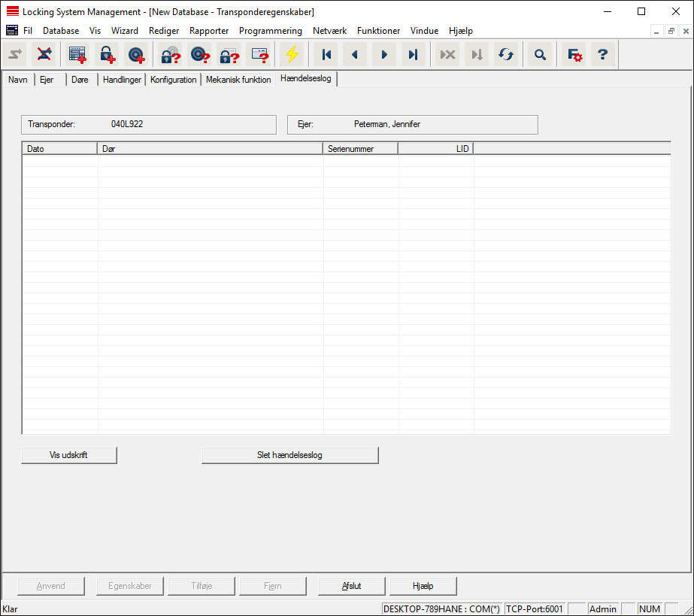Screen dimensions: 694x616
Task: Go to the first record with toolbar arrow
Action: 326,55
